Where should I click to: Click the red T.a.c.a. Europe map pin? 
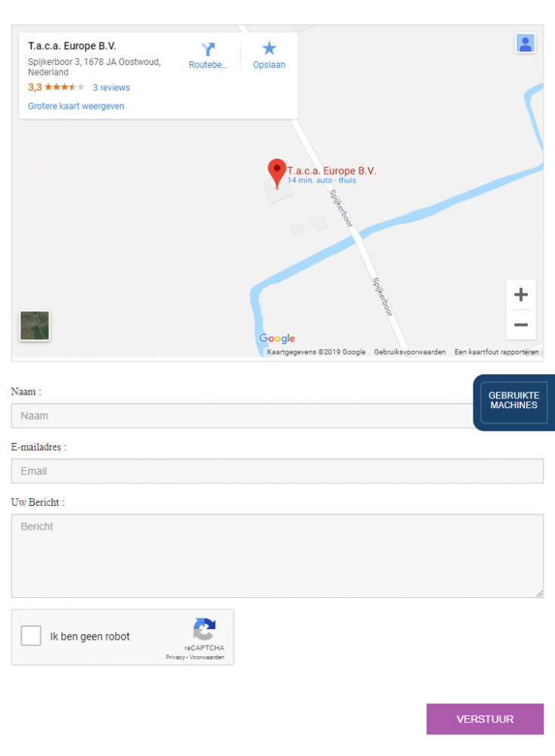point(277,173)
